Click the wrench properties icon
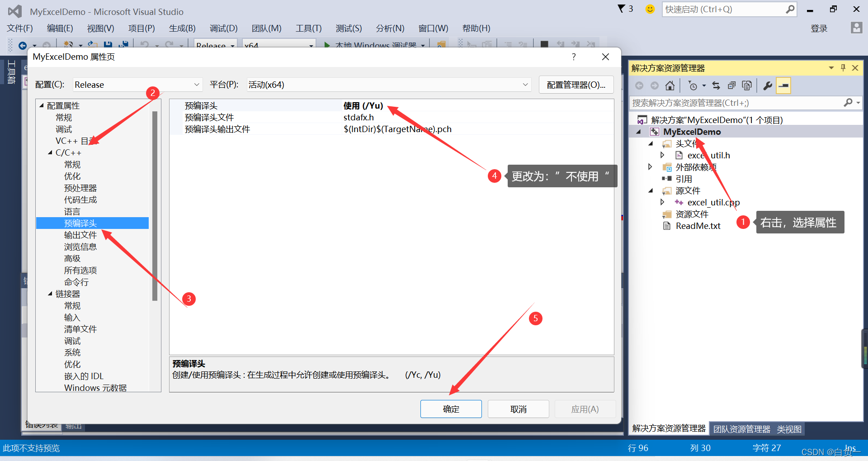Viewport: 868px width, 461px height. 768,86
